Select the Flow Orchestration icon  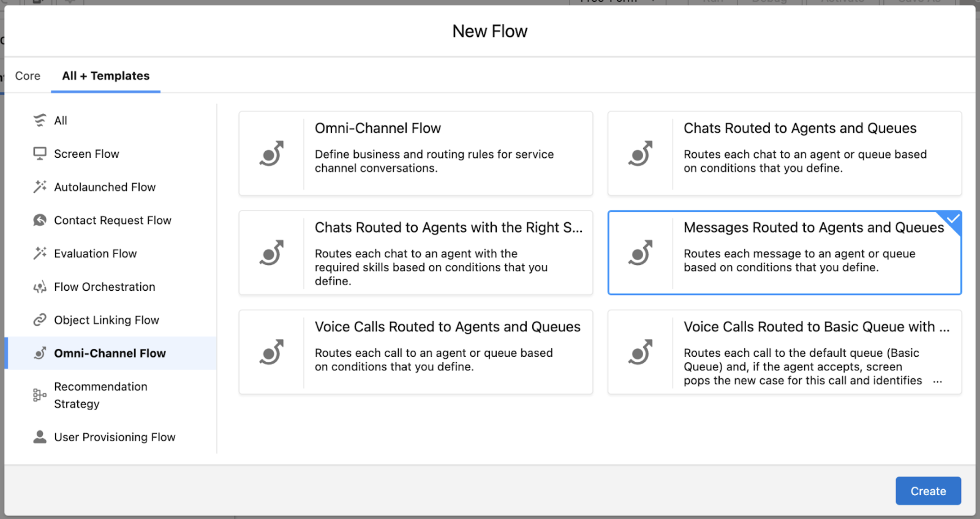point(39,286)
